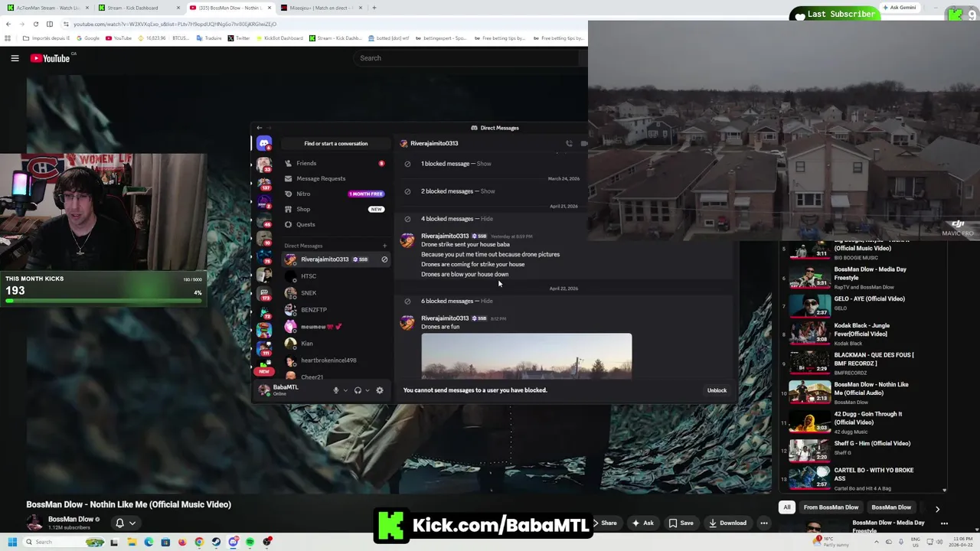Screen dimensions: 980x551
Task: Show the 2 blocked messages
Action: click(x=488, y=191)
